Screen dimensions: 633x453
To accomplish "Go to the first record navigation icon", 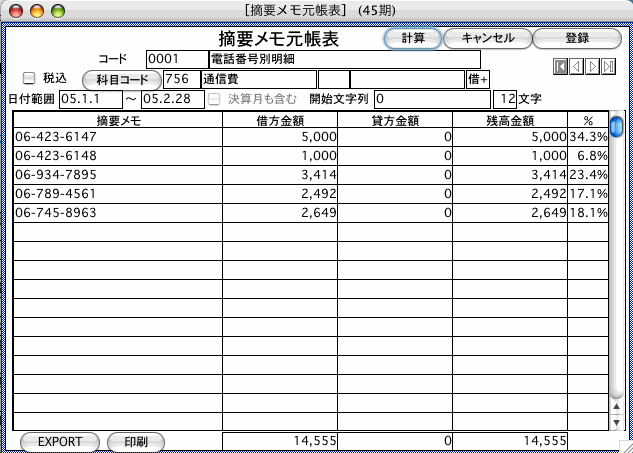I will (561, 66).
